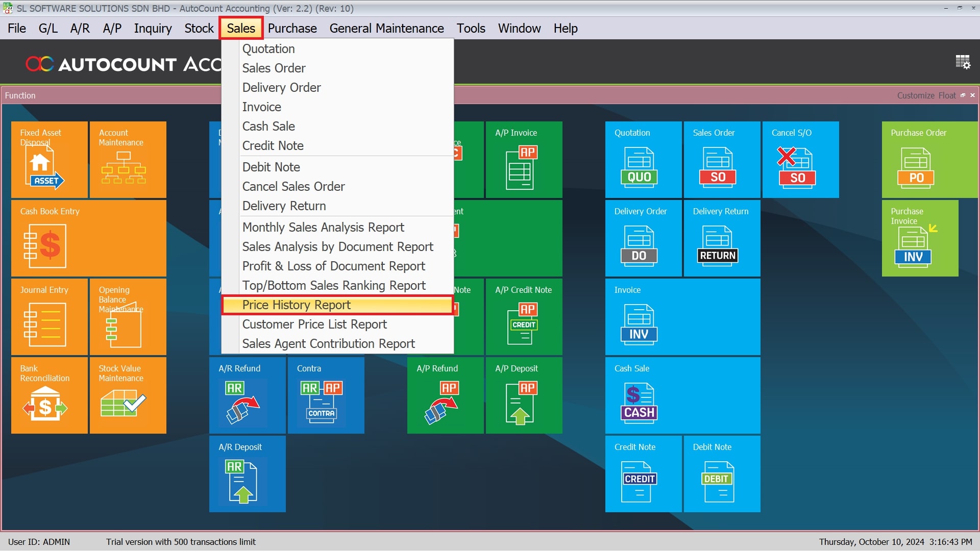
Task: Click the A/R Deposit tile
Action: (247, 474)
